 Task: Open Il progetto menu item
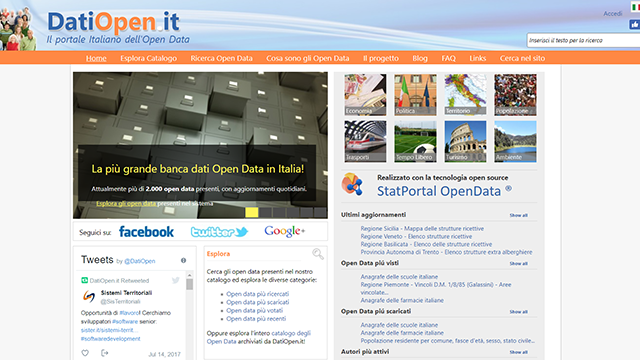click(381, 58)
